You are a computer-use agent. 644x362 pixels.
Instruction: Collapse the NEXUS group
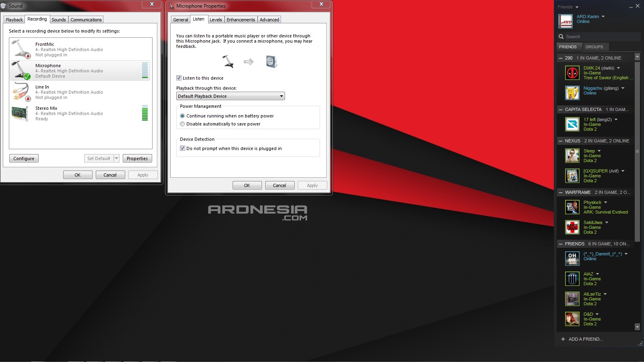click(561, 141)
